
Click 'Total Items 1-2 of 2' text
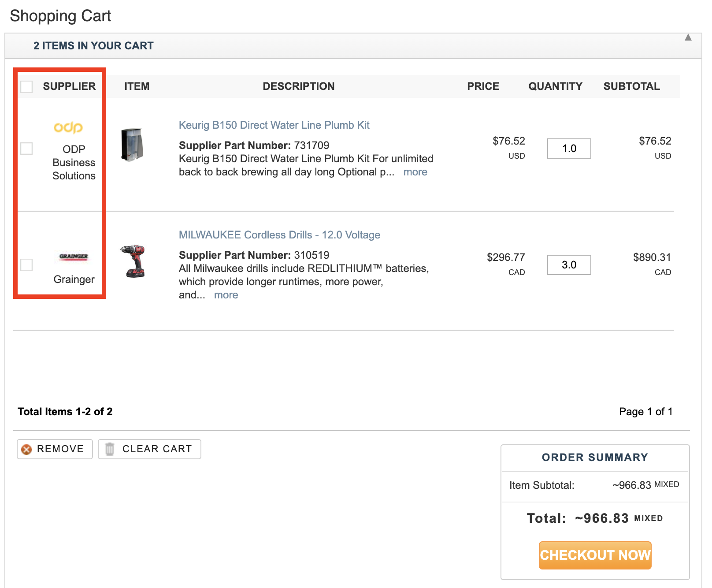(65, 412)
